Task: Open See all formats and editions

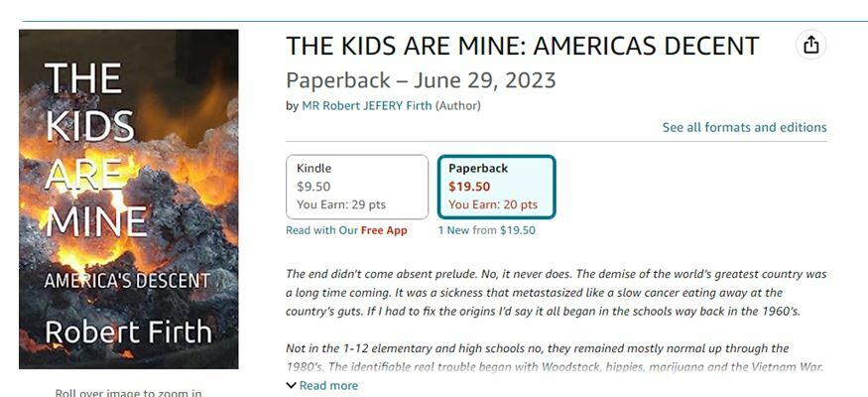Action: click(744, 127)
